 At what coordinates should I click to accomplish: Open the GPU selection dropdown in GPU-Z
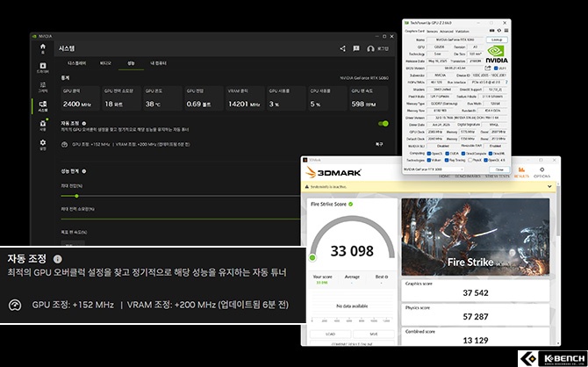click(x=434, y=169)
